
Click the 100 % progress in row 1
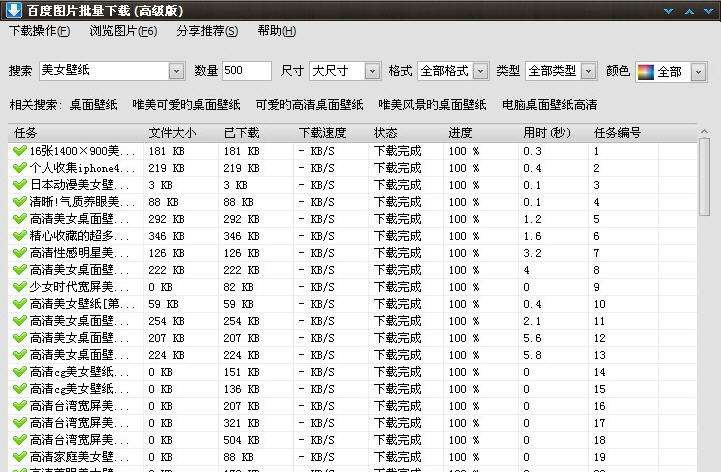pos(464,151)
